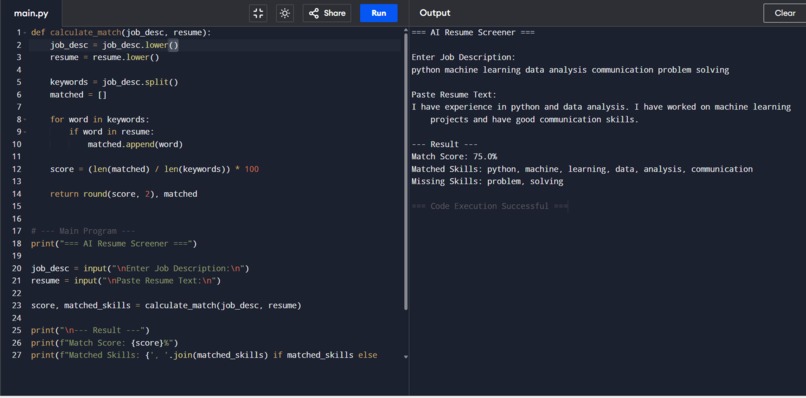The image size is (806, 398).
Task: Click the 'if word in resume:' line
Action: (x=112, y=132)
